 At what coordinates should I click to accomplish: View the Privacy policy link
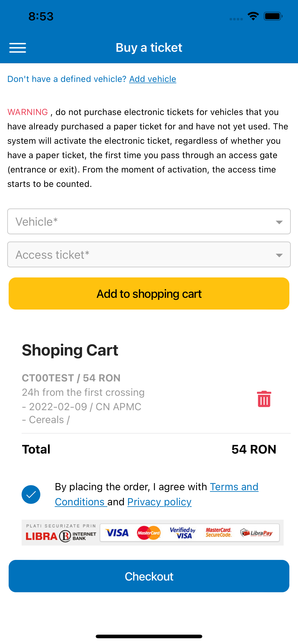coord(160,502)
